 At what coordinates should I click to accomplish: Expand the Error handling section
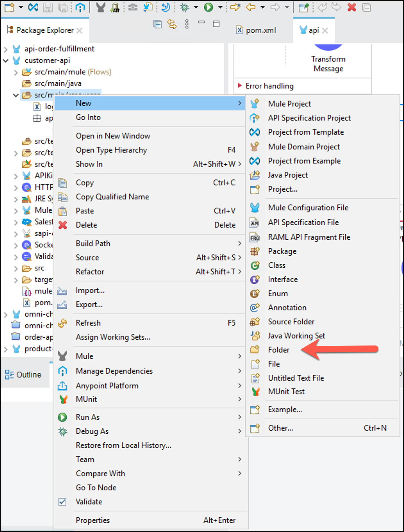240,86
